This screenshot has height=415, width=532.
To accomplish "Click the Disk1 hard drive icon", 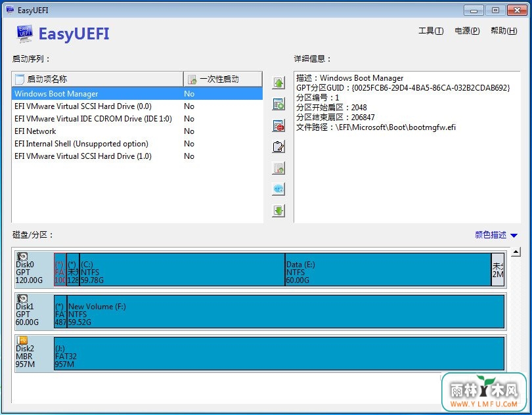I will 22,298.
